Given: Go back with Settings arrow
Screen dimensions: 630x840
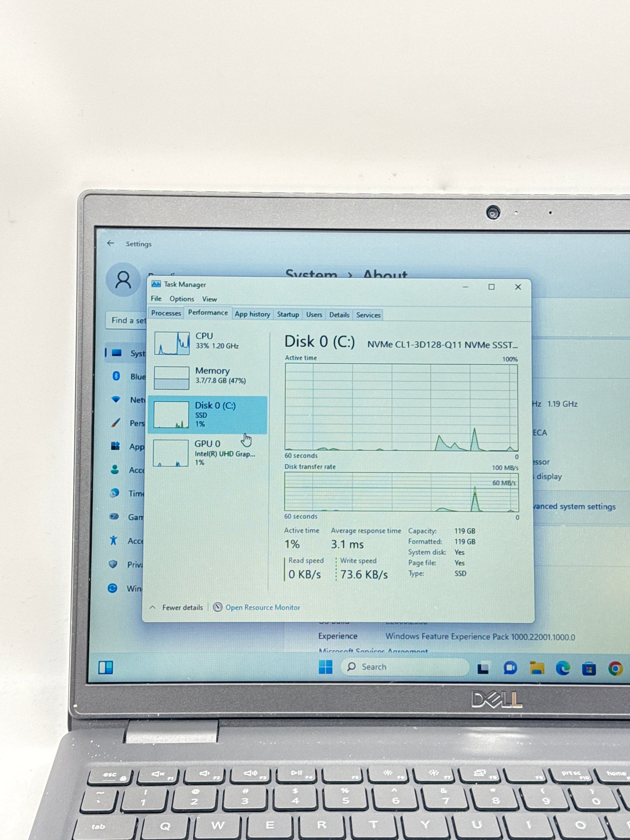Looking at the screenshot, I should click(110, 243).
